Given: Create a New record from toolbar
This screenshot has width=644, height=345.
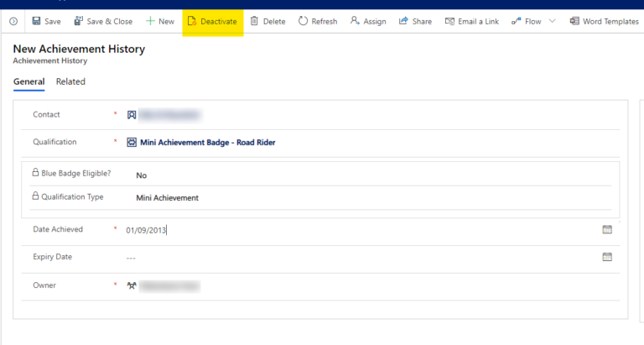Looking at the screenshot, I should [159, 21].
